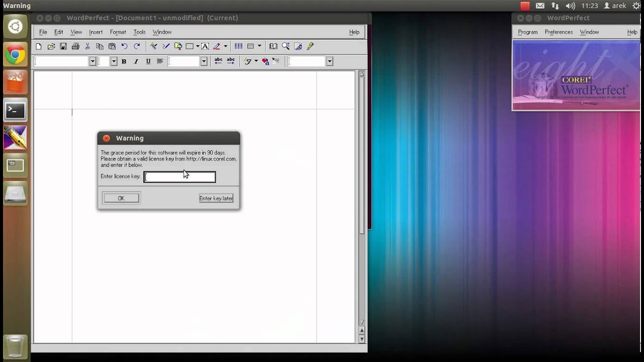This screenshot has width=644, height=362.
Task: Print the document with the printer icon
Action: click(75, 46)
